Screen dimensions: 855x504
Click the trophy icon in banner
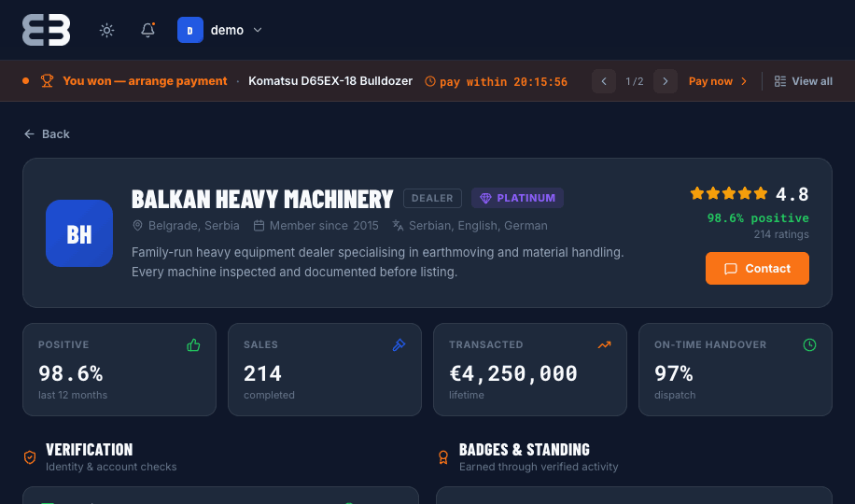(47, 80)
